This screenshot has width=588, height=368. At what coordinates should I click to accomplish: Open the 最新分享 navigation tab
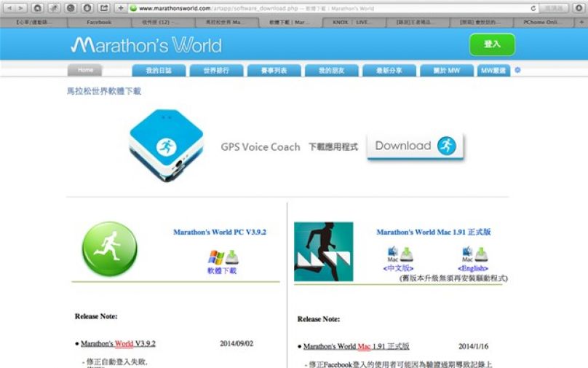(x=389, y=71)
